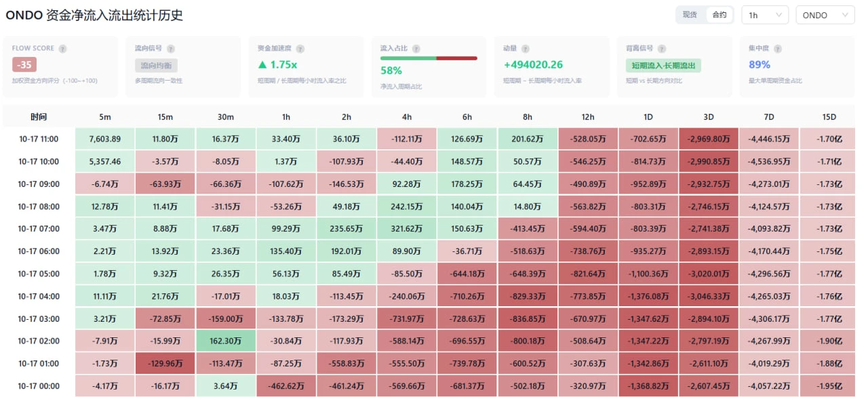Click the inflow ratio progress bar
This screenshot has height=397, width=868.
click(x=429, y=58)
